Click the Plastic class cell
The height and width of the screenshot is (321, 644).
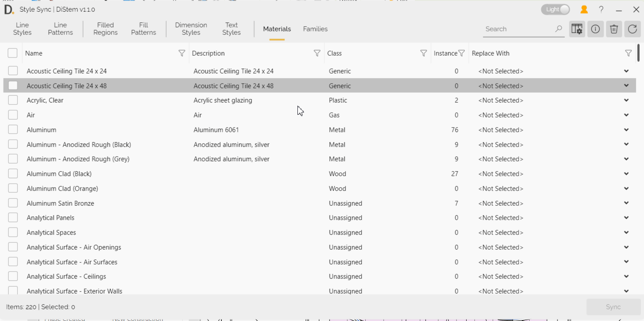[x=338, y=100]
